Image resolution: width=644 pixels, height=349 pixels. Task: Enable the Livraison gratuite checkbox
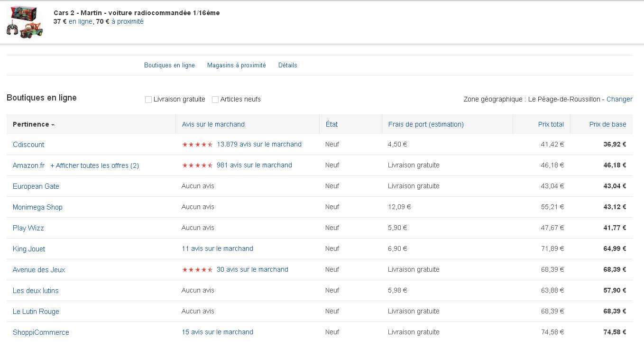148,100
